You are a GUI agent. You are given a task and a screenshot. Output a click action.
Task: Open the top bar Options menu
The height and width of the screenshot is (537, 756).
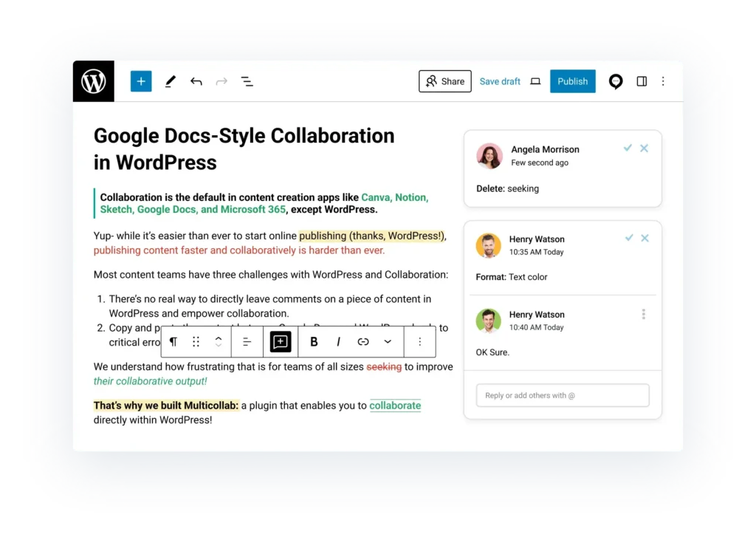663,81
